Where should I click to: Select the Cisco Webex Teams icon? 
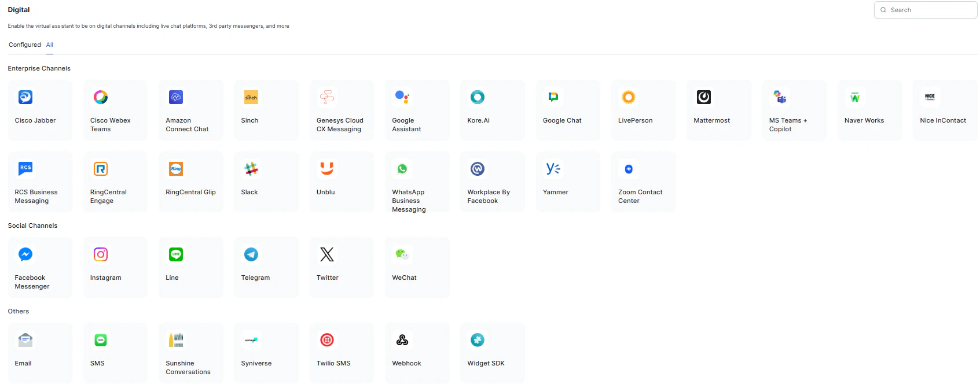tap(101, 97)
